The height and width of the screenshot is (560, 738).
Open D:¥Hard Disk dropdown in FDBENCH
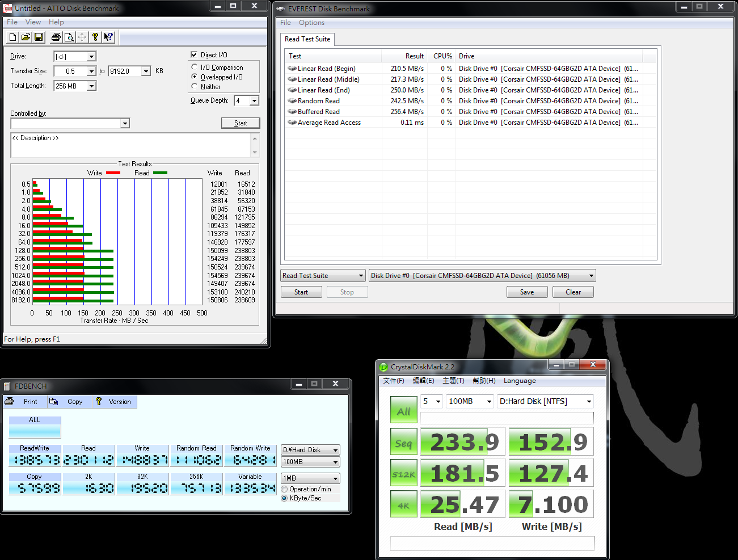point(310,450)
